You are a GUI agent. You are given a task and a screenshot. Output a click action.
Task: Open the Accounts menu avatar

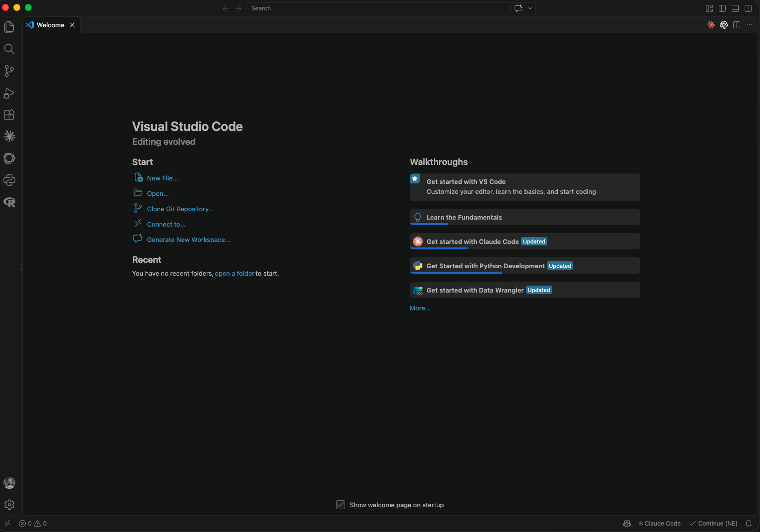pos(9,483)
